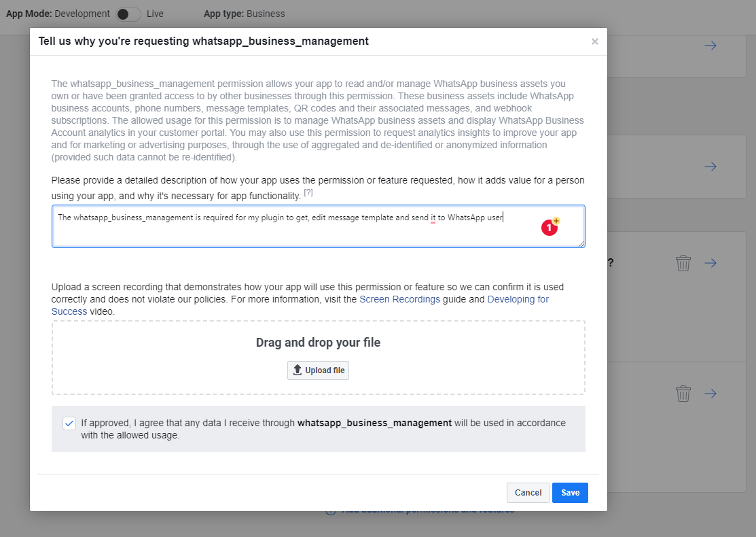Click the lower trash icon behind dialog
Image resolution: width=756 pixels, height=537 pixels.
[x=683, y=394]
